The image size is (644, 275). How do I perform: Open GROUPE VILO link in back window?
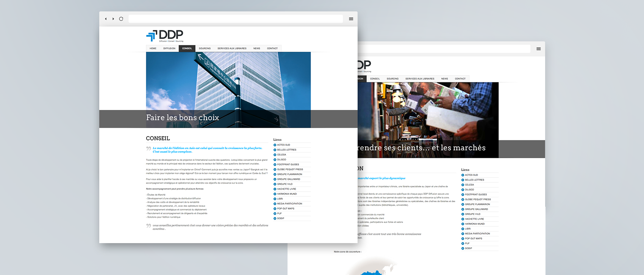tap(473, 214)
